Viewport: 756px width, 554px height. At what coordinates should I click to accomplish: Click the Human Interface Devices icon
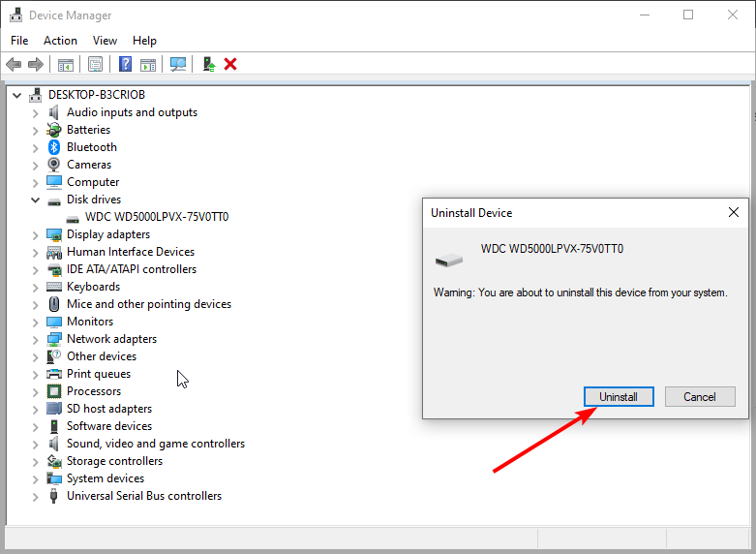click(x=54, y=252)
